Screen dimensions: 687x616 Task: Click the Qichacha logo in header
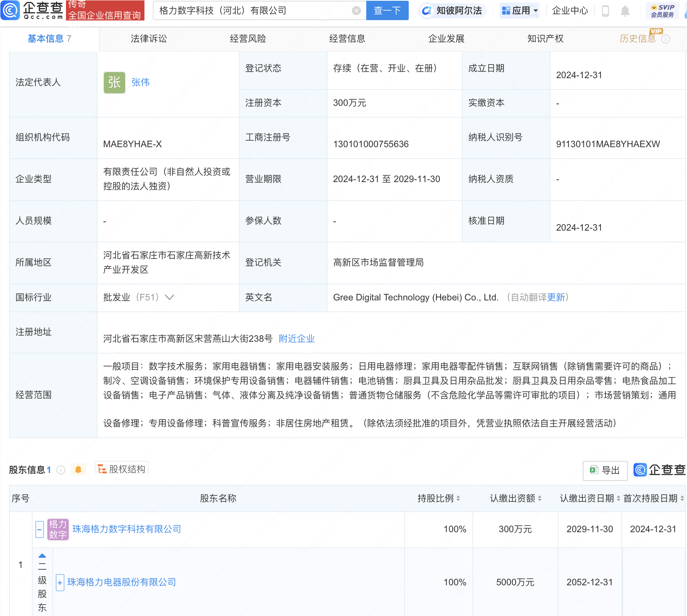[32, 10]
